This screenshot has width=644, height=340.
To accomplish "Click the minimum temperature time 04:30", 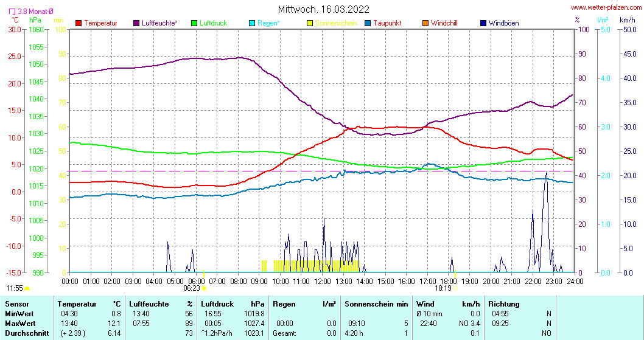I will tap(69, 314).
